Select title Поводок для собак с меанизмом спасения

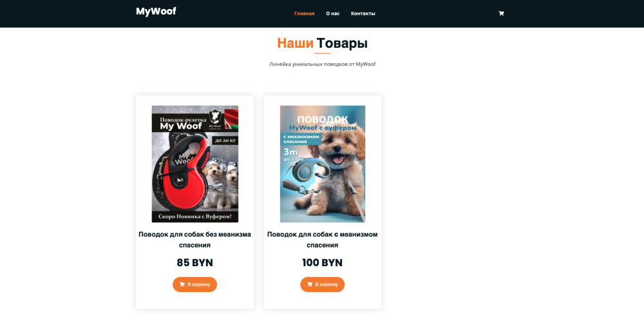tap(323, 240)
